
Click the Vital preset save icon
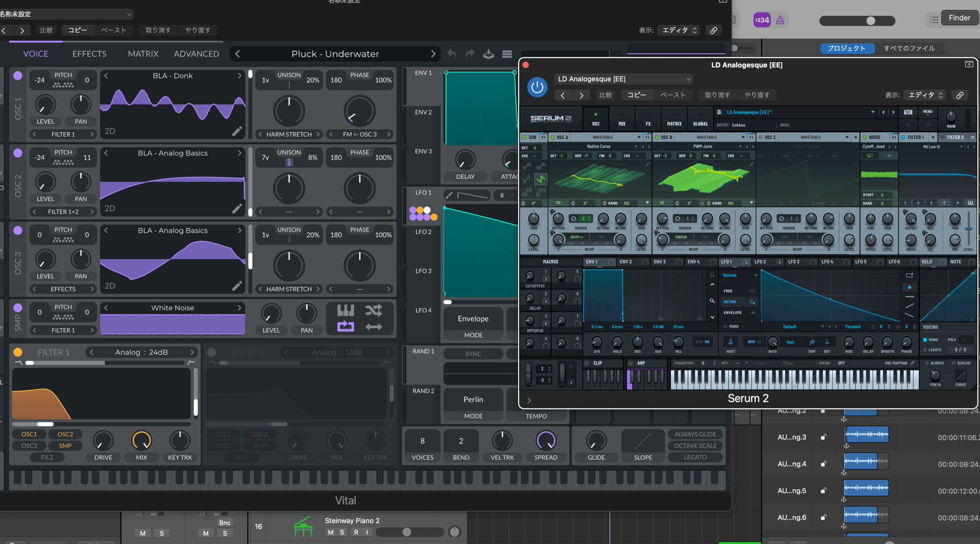point(488,54)
